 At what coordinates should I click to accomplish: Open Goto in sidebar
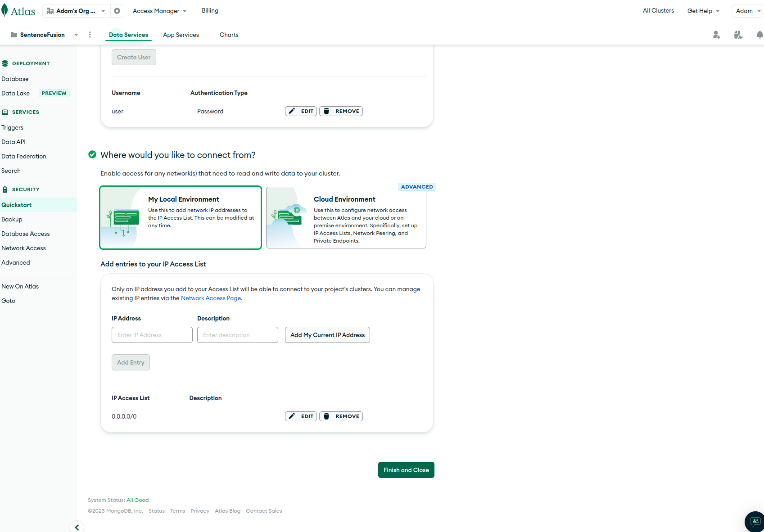click(x=8, y=301)
